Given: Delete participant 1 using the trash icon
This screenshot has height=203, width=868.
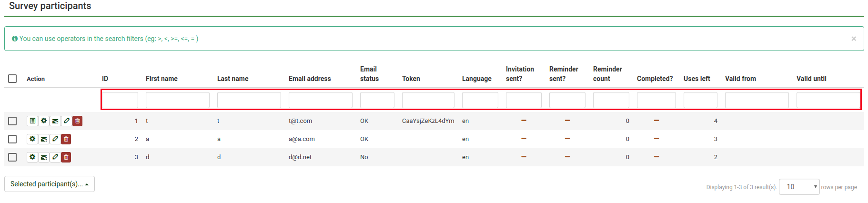Looking at the screenshot, I should point(78,121).
